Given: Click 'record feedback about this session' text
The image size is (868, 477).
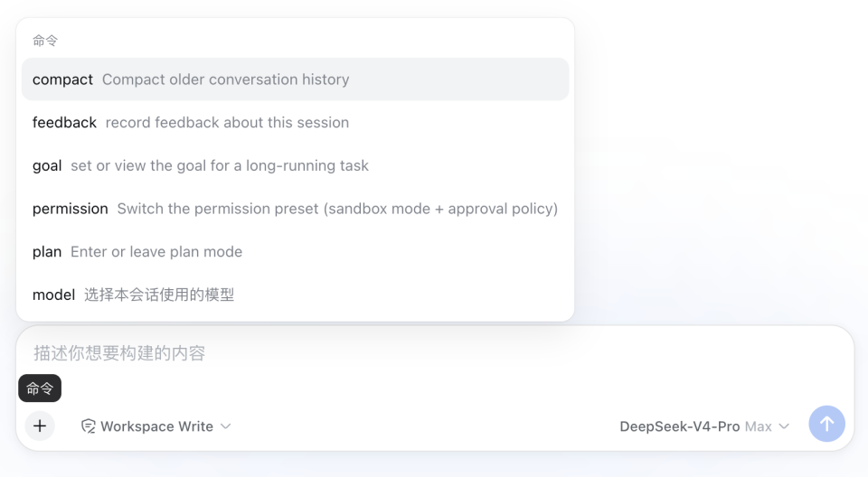Looking at the screenshot, I should pos(227,122).
